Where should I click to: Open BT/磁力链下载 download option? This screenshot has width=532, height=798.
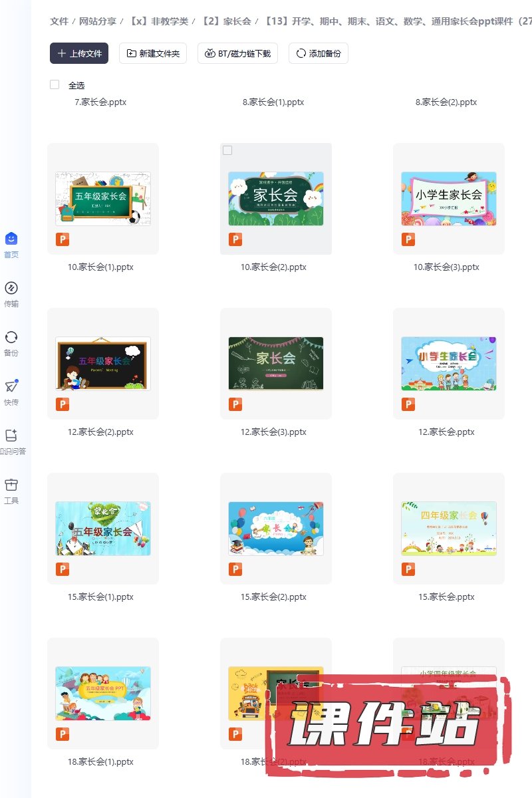tap(237, 53)
